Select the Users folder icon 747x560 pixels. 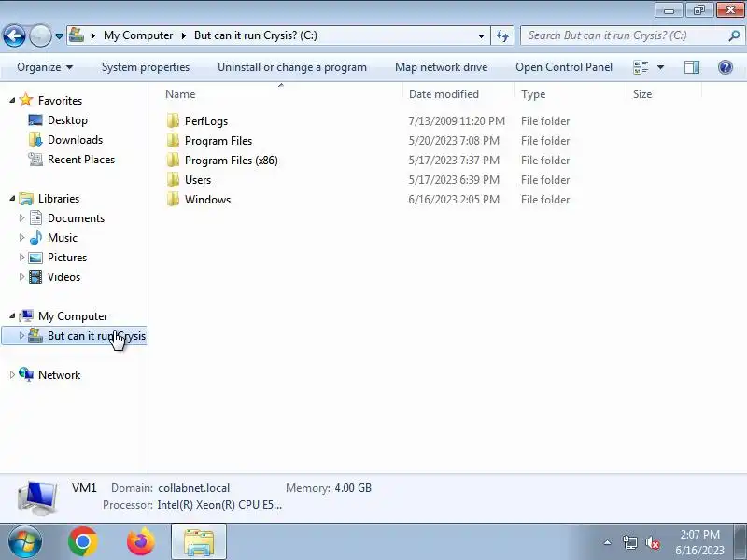click(x=173, y=179)
